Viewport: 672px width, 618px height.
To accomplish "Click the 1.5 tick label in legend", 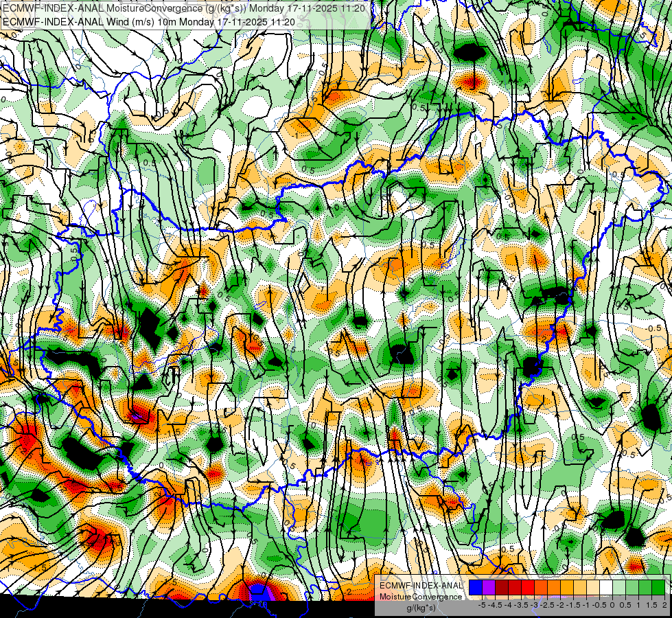I will pos(651,605).
